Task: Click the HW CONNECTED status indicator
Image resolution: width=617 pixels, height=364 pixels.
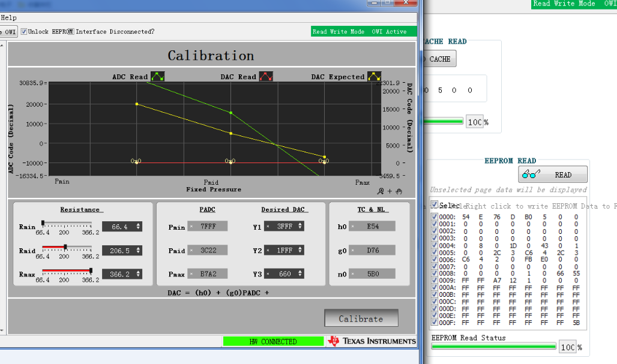Action: coord(273,342)
